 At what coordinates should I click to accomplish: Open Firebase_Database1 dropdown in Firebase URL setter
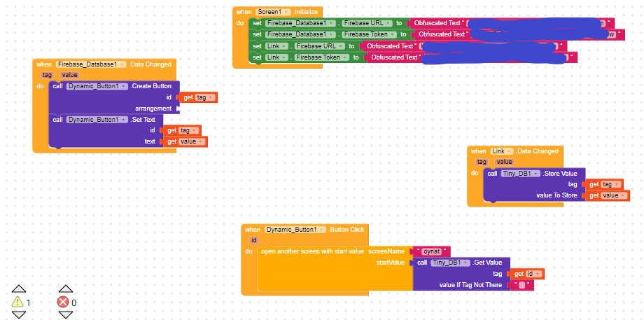coord(300,23)
